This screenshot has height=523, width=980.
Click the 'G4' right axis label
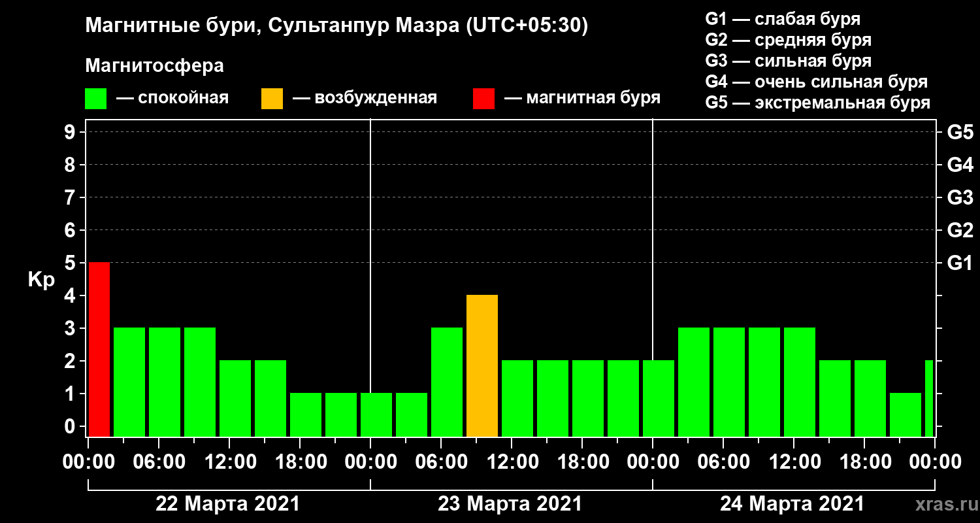pyautogui.click(x=960, y=165)
